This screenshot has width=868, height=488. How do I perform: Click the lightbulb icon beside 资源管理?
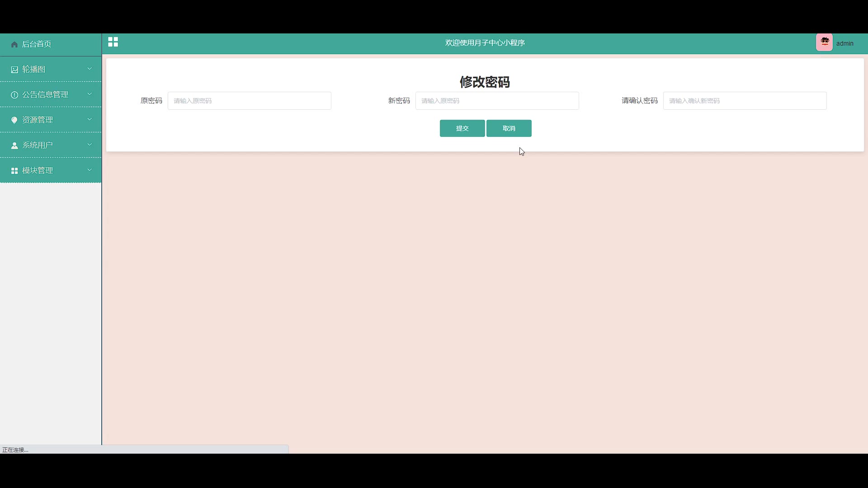coord(14,120)
